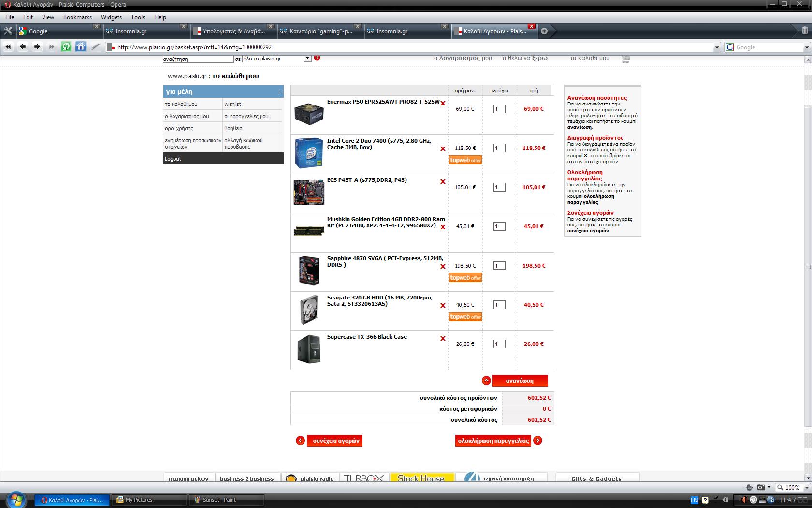
Task: Click the αναζήτηση search input field
Action: pyautogui.click(x=198, y=59)
